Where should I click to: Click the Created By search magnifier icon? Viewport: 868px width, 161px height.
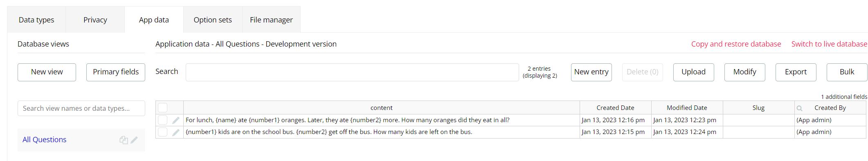click(799, 108)
